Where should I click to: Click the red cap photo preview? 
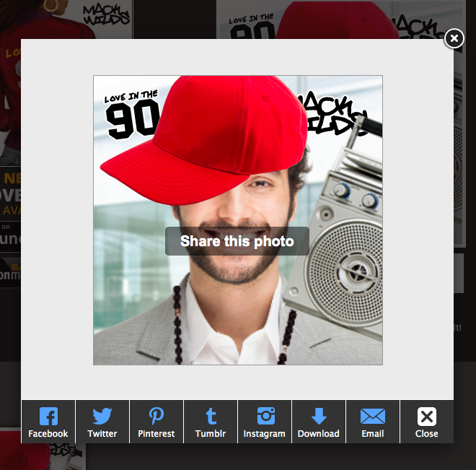tap(238, 220)
